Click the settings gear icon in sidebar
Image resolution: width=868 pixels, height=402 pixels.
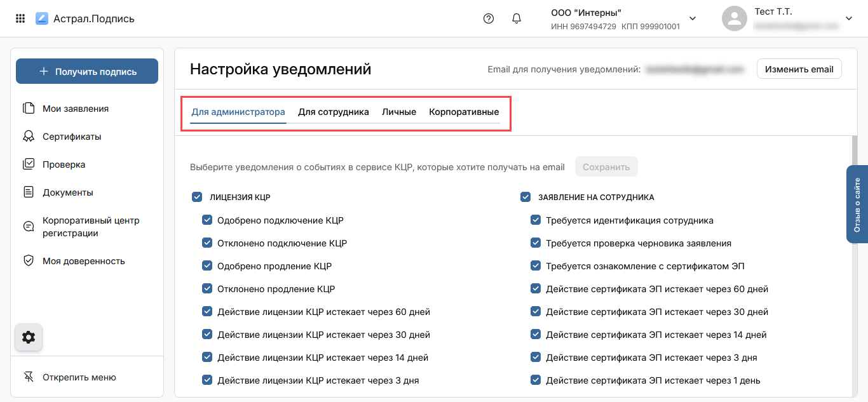pyautogui.click(x=29, y=337)
